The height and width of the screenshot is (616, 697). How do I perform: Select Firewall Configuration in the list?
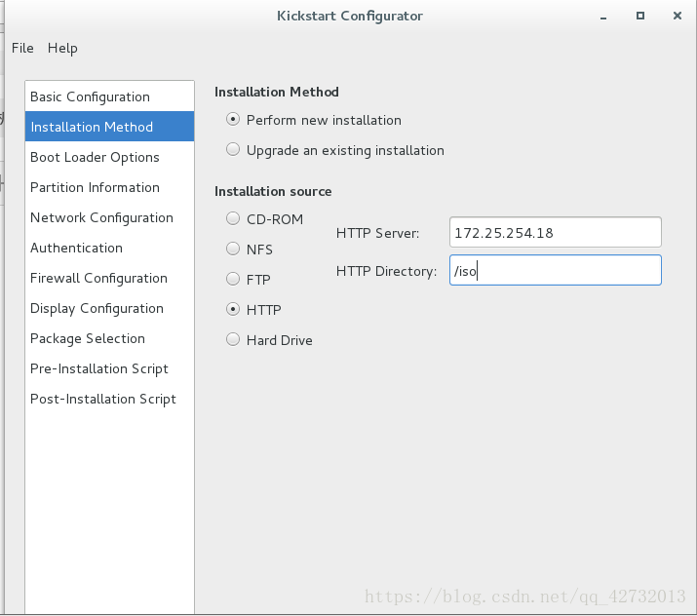(110, 278)
